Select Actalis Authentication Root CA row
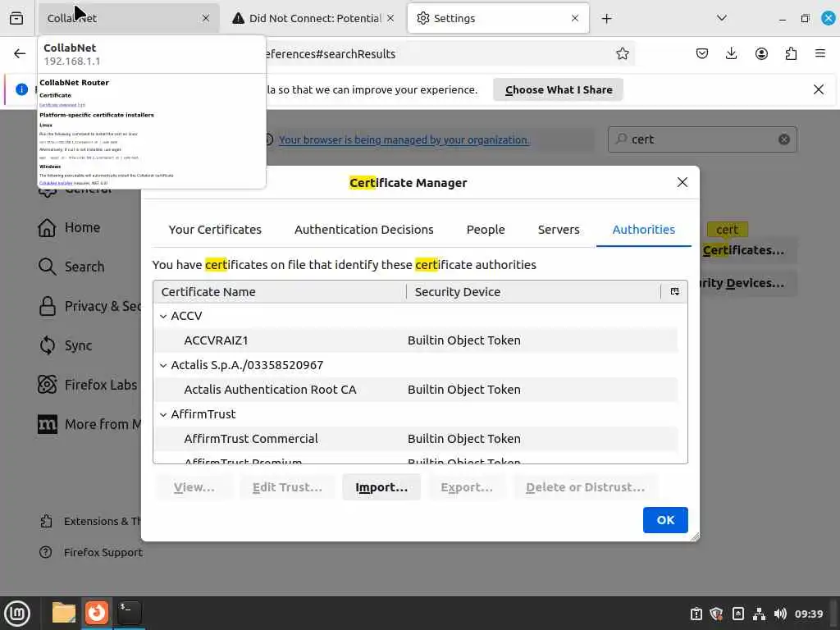The height and width of the screenshot is (630, 840). pyautogui.click(x=416, y=390)
